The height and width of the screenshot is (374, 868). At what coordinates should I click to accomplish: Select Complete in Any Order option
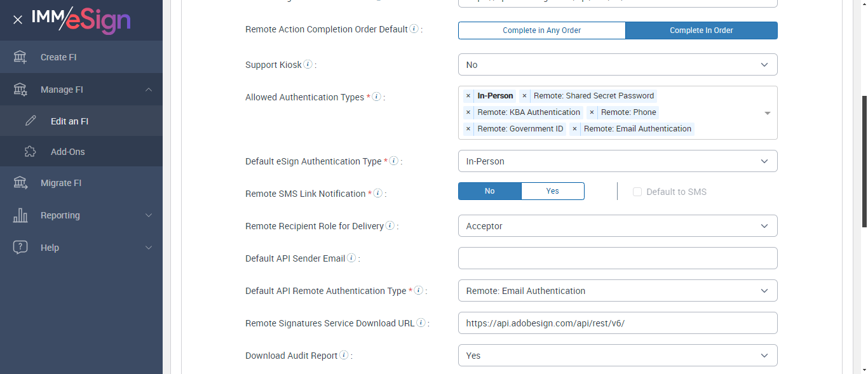pos(541,30)
